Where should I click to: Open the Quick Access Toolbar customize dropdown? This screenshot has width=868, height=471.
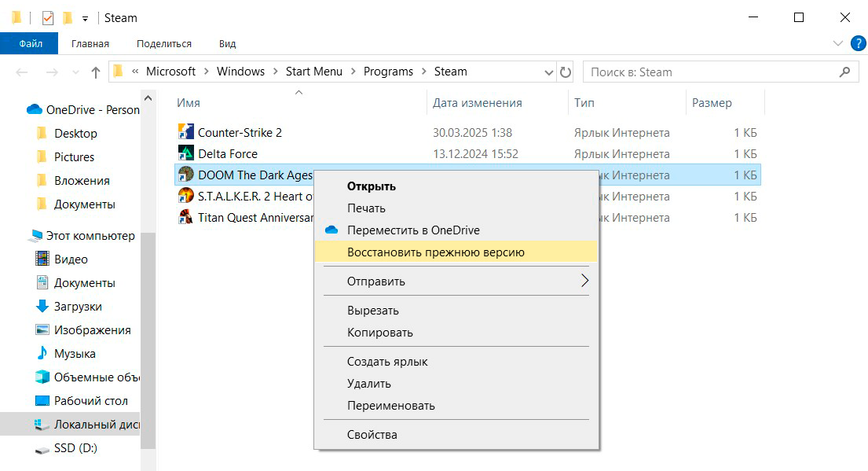point(85,18)
